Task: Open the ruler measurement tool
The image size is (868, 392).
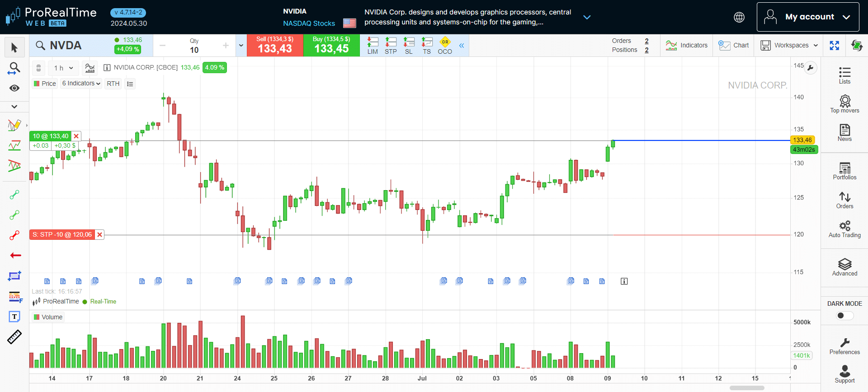Action: point(14,337)
